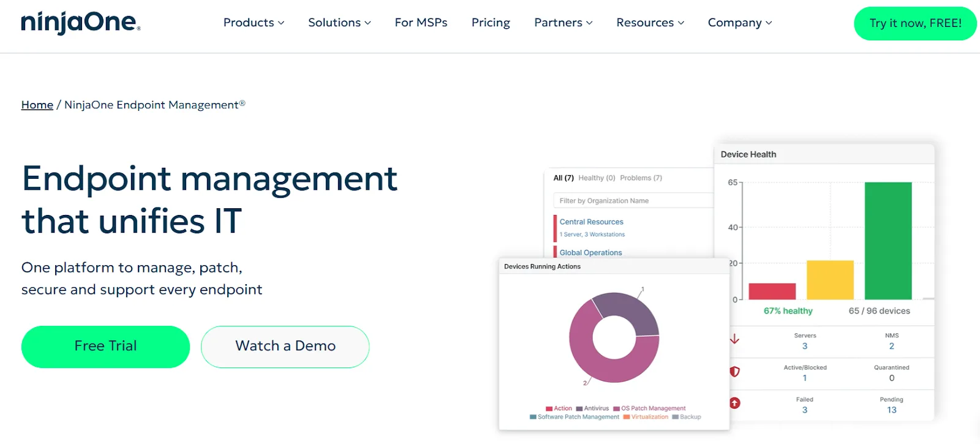Screen dimensions: 980x444
Task: Open the For MSPs page
Action: [421, 23]
